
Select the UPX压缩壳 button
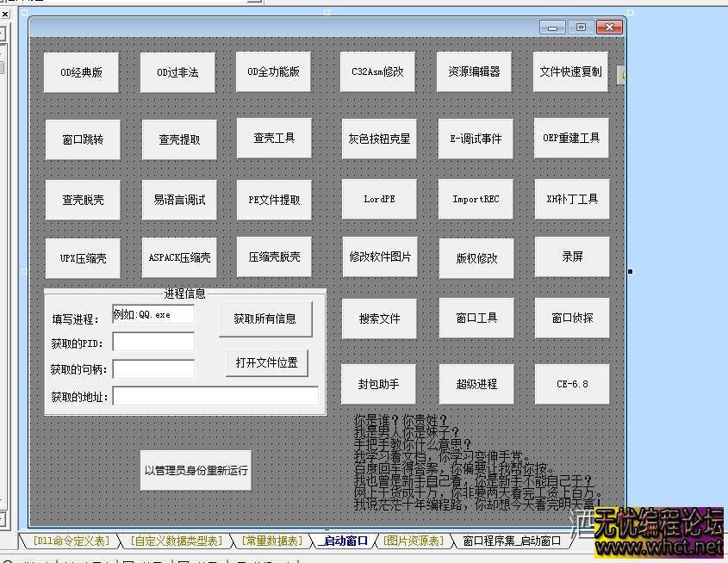tap(82, 257)
